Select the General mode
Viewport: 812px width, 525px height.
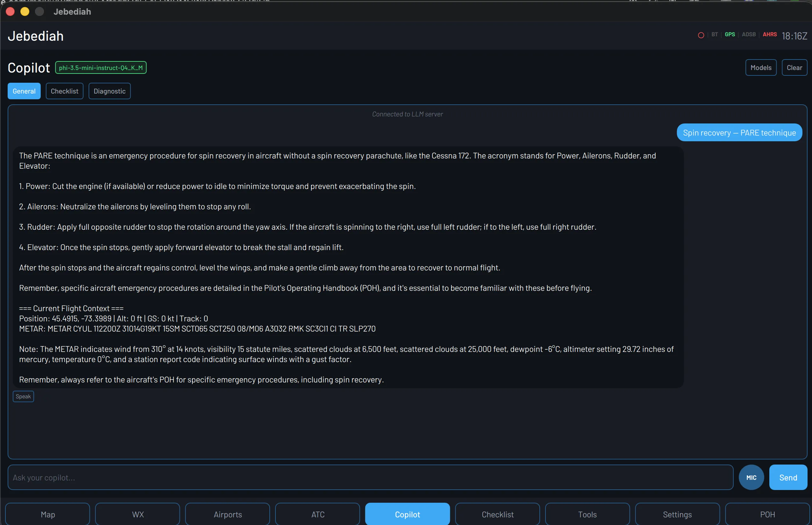(24, 91)
